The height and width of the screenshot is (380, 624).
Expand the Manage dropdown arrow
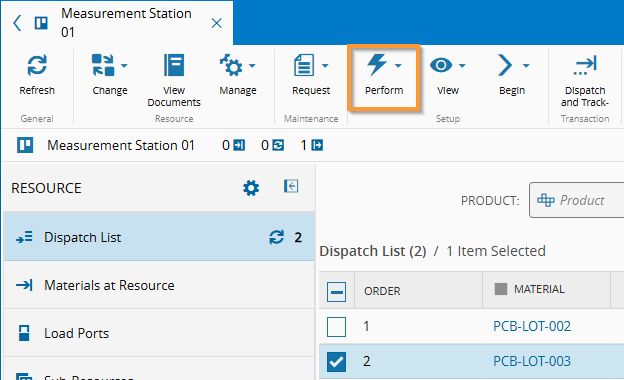pos(252,66)
